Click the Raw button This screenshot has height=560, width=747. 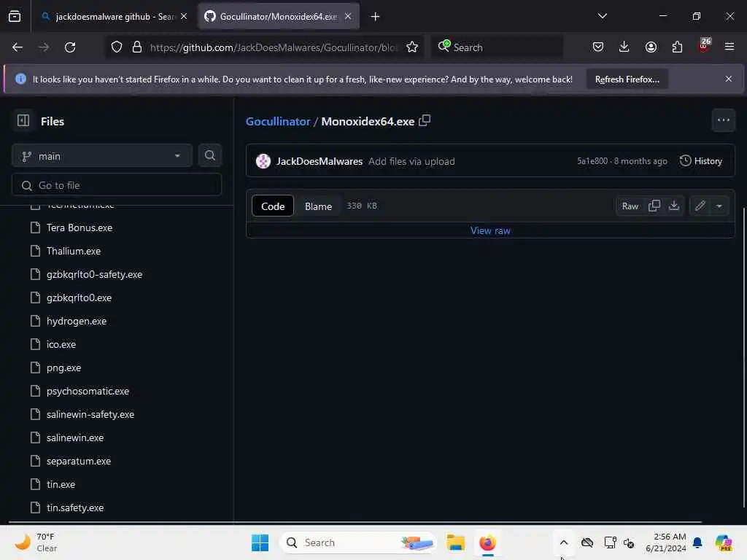click(630, 206)
